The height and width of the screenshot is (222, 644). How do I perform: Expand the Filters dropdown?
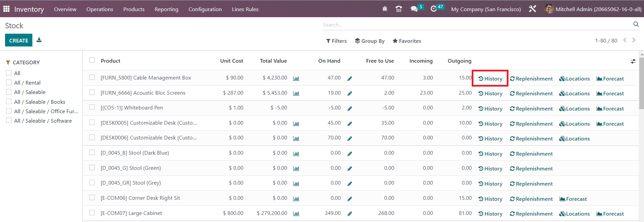[x=336, y=41]
